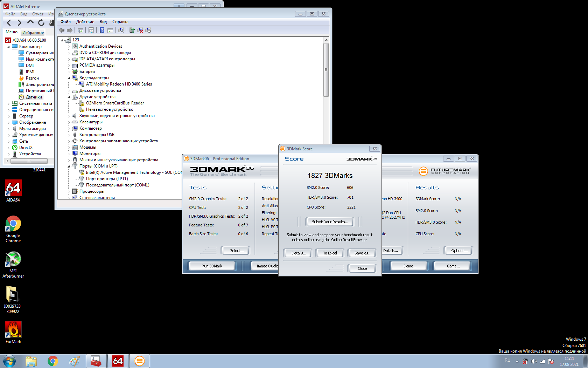Image resolution: width=588 pixels, height=368 pixels.
Task: Select Неизвестное устройство in device list
Action: (x=110, y=109)
